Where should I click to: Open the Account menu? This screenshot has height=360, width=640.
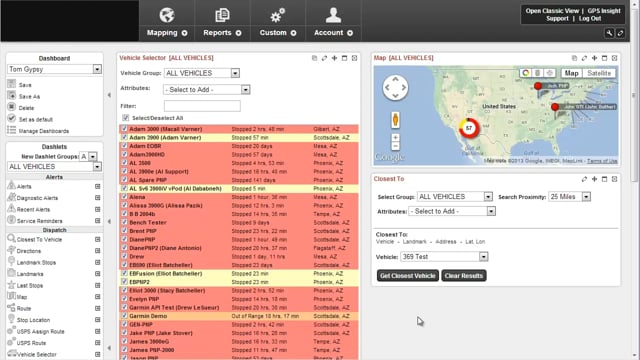point(333,21)
